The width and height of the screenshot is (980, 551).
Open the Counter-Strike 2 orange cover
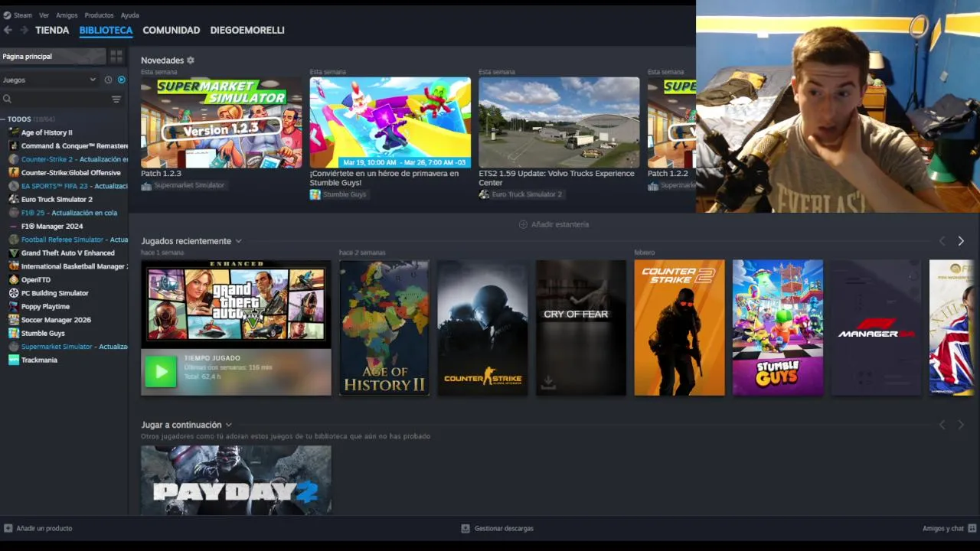pos(679,328)
